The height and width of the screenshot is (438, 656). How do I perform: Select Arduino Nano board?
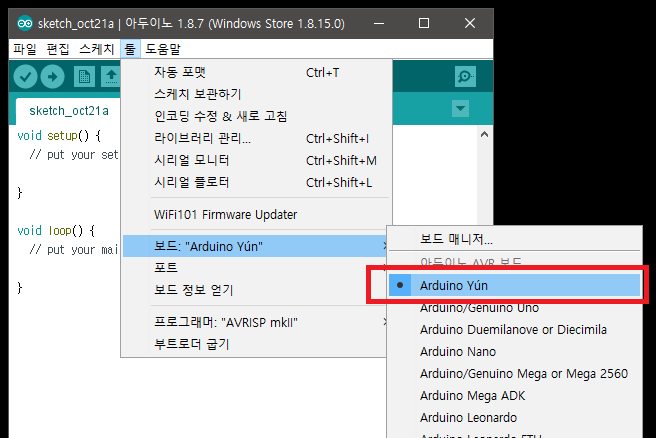(x=514, y=351)
